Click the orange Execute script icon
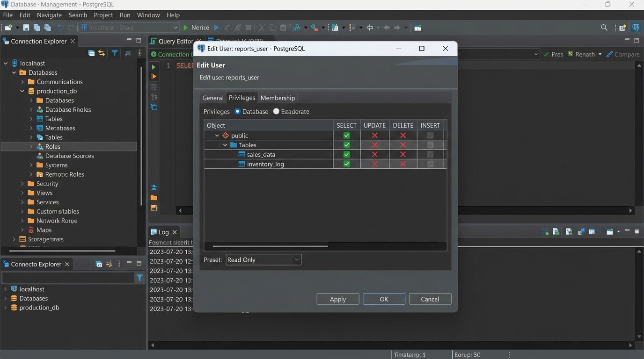 154,76
